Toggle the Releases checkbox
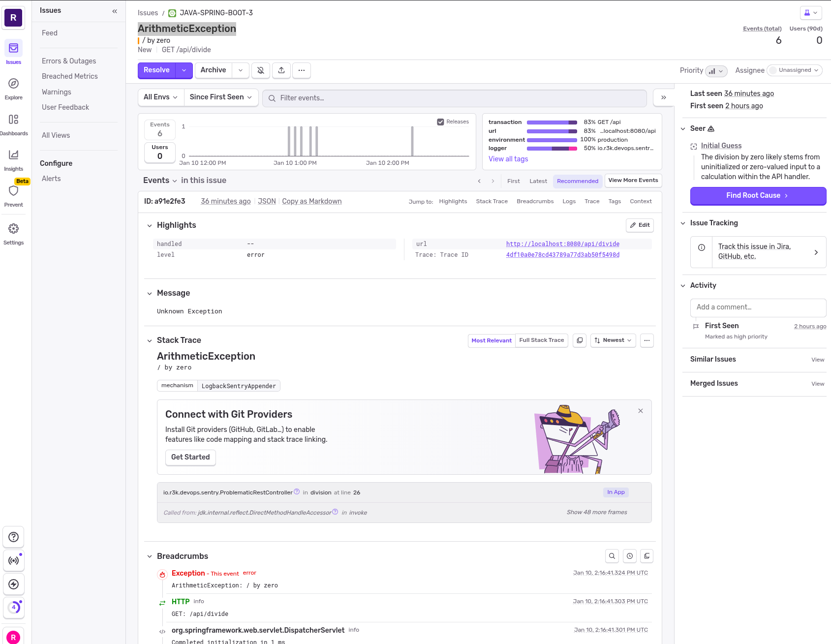This screenshot has width=831, height=644. point(440,122)
